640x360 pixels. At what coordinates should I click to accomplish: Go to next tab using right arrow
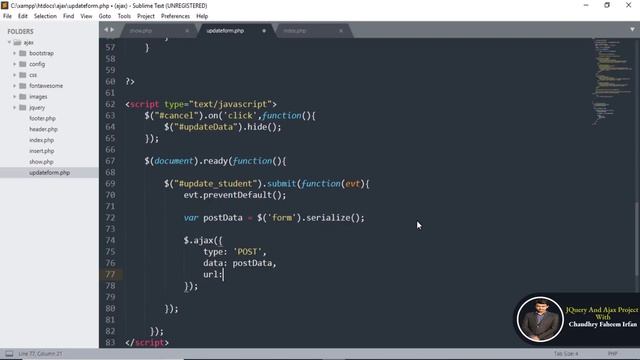pyautogui.click(x=112, y=30)
